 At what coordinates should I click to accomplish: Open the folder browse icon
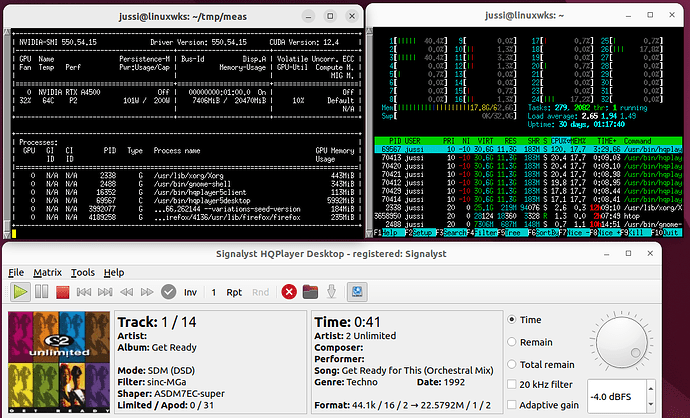(310, 292)
